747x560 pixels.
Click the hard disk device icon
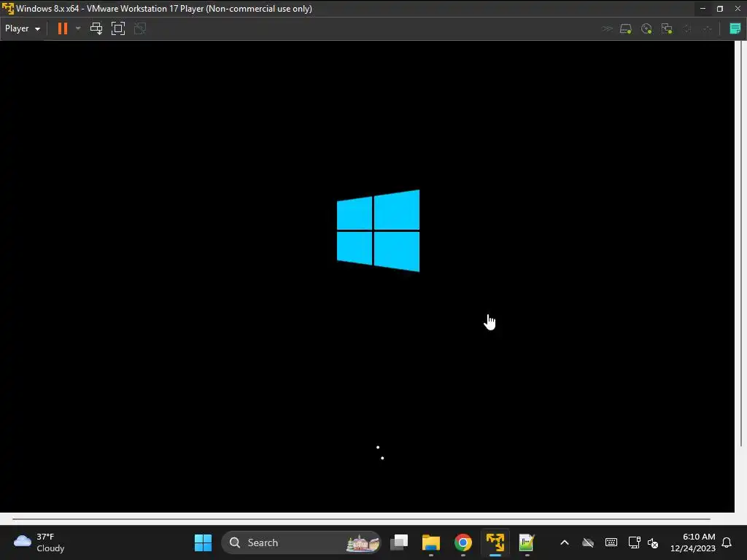coord(625,29)
